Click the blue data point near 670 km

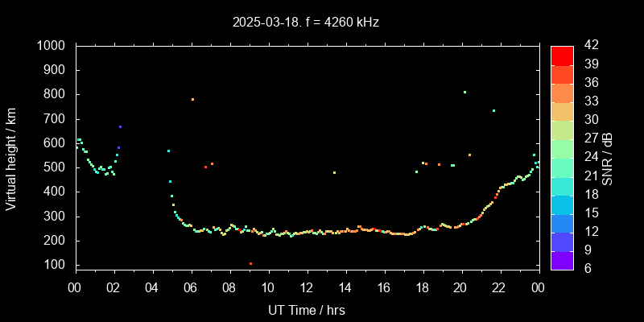tap(120, 126)
